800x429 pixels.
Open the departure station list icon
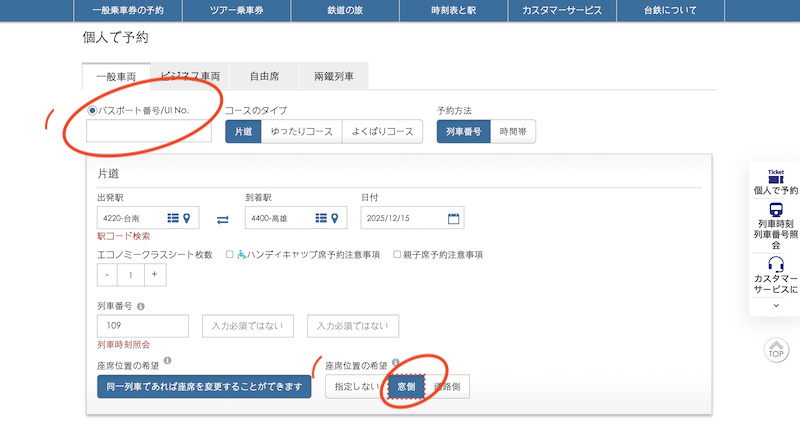pos(172,218)
